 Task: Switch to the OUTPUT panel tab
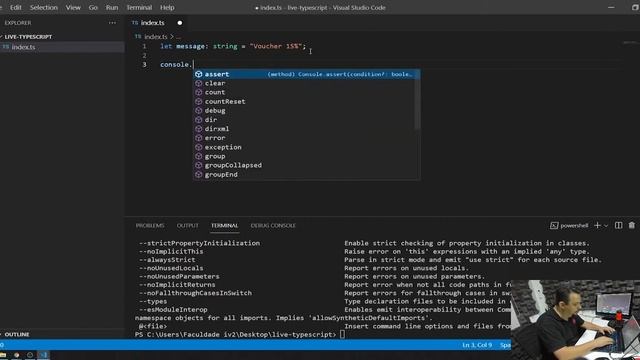pyautogui.click(x=187, y=225)
